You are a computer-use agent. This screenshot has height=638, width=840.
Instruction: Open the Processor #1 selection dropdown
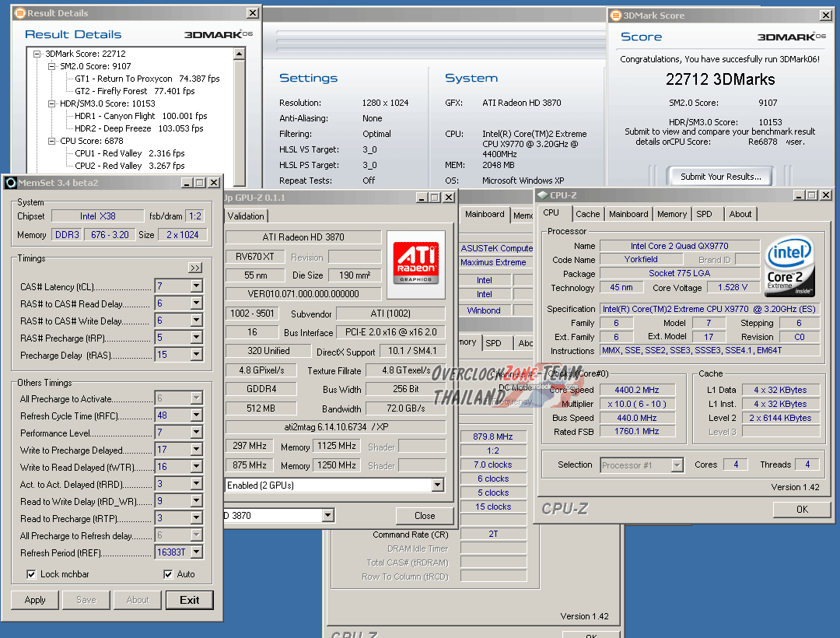[677, 465]
